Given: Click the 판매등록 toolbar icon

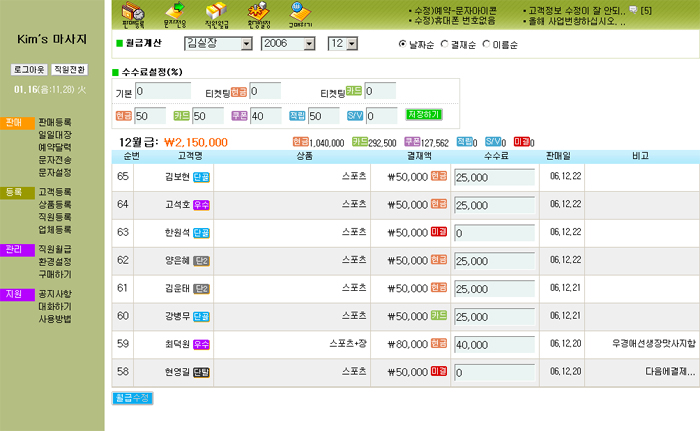Looking at the screenshot, I should [x=132, y=13].
